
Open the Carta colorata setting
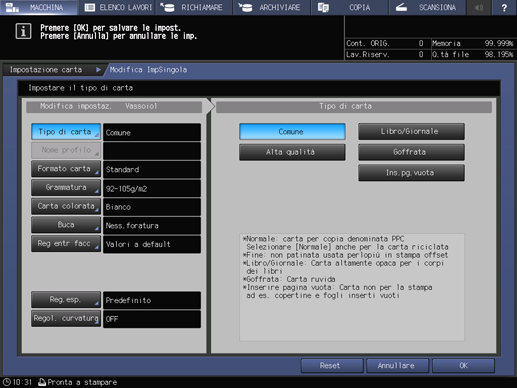66,206
